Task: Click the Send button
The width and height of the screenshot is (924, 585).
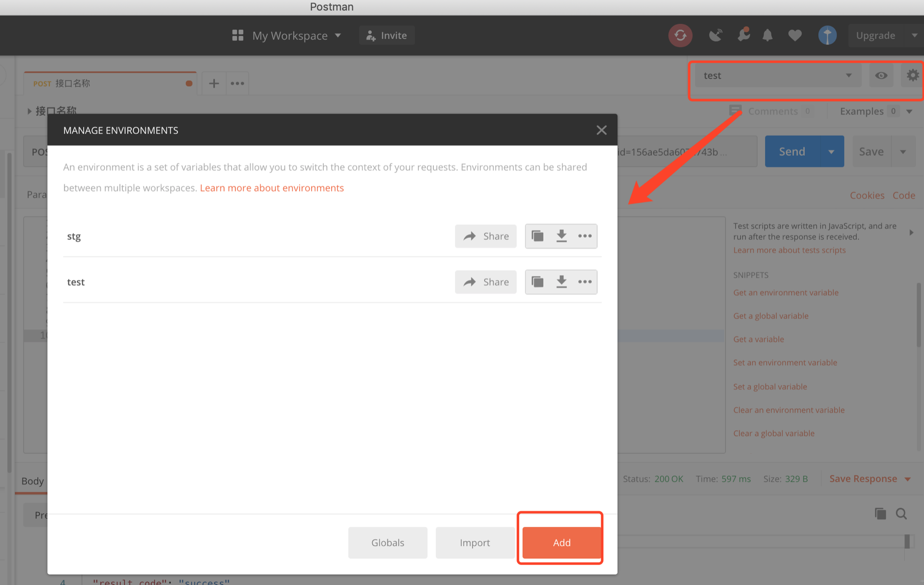Action: point(792,152)
